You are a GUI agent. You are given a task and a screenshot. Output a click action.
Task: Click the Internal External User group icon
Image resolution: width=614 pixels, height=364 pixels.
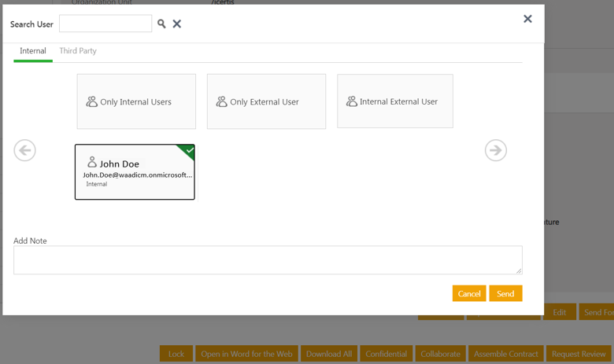pos(352,101)
